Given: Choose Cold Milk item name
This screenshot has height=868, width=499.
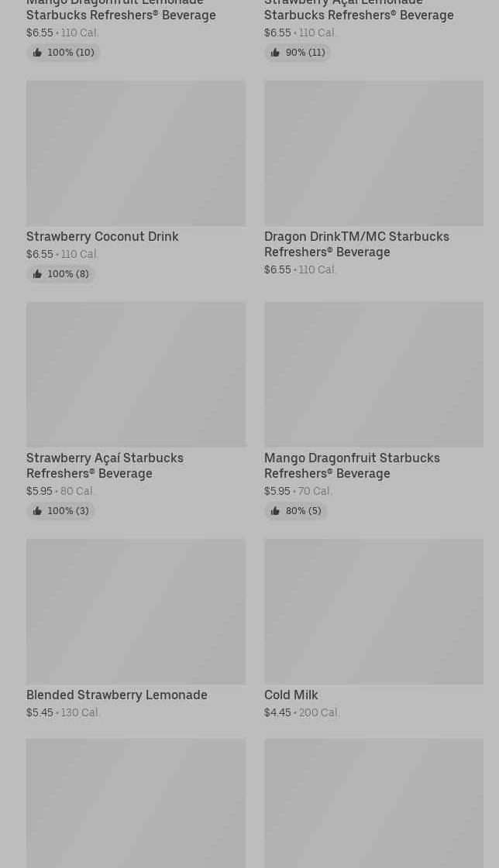Looking at the screenshot, I should [291, 695].
